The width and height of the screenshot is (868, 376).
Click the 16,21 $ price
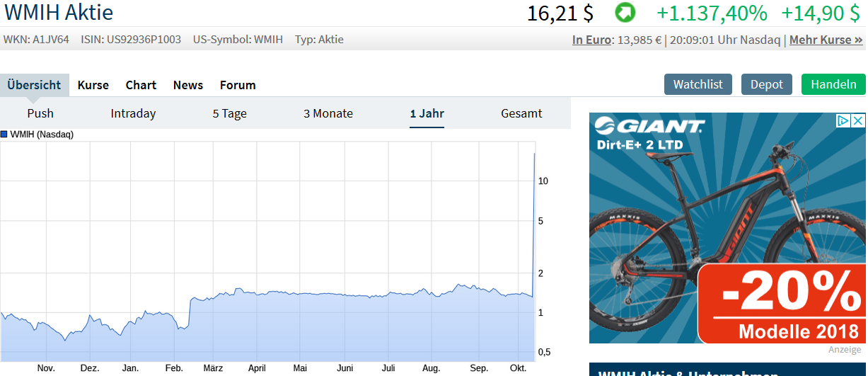(560, 13)
